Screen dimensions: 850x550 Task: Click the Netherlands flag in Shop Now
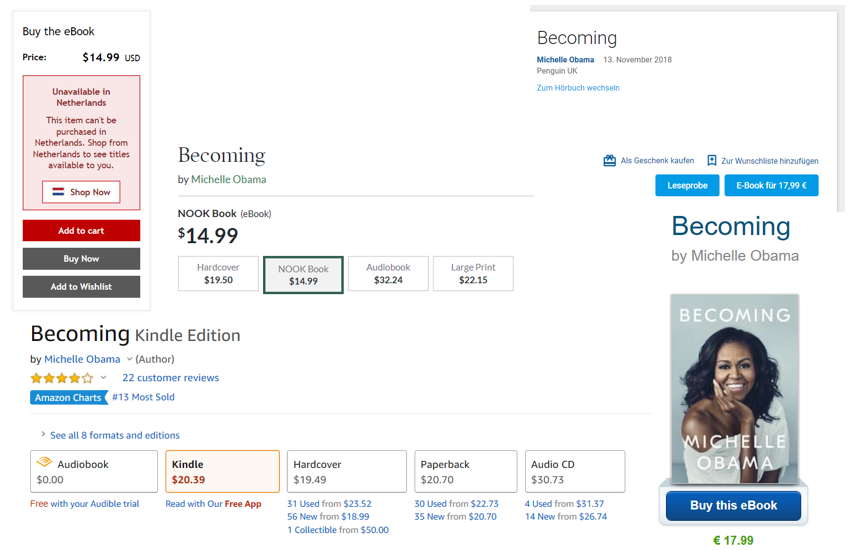point(58,192)
